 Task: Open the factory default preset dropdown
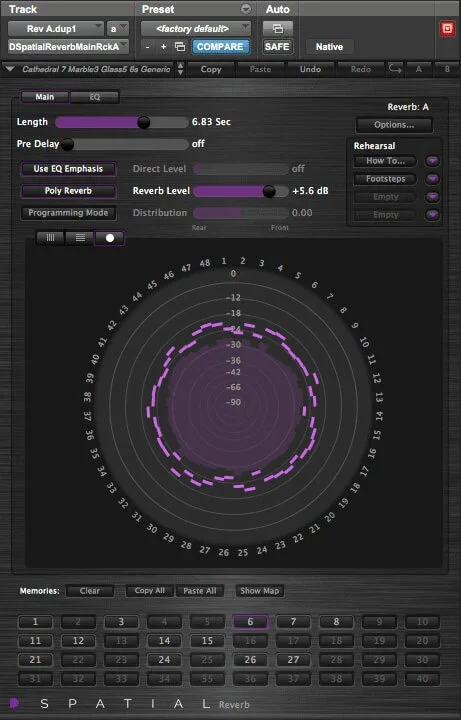tap(196, 28)
